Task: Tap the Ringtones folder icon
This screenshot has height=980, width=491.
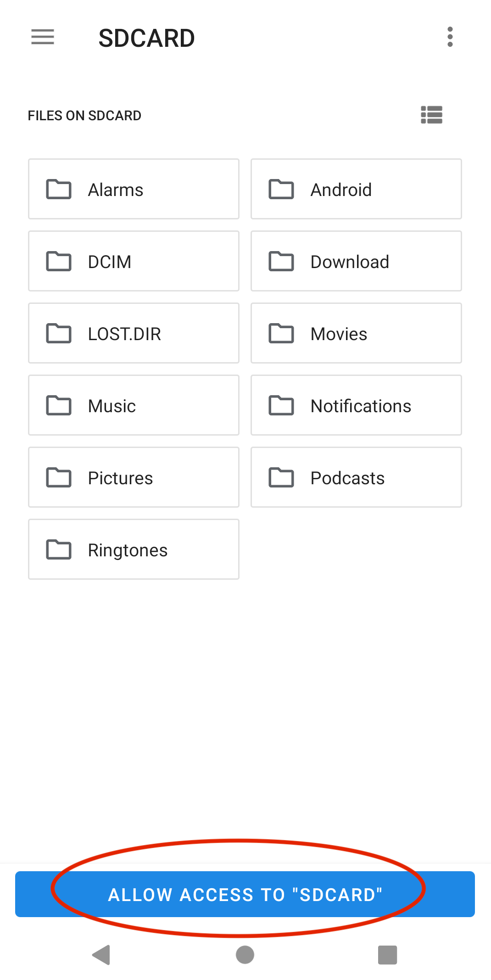Action: (x=59, y=549)
